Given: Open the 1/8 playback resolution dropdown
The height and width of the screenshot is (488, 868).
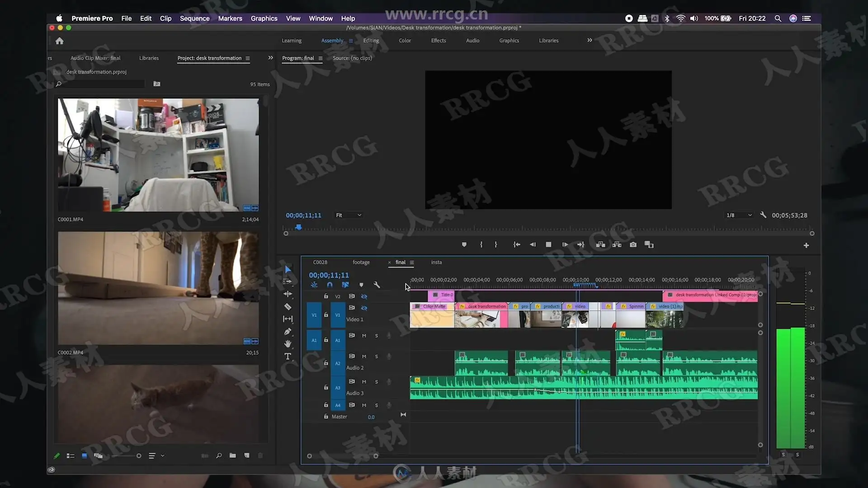Looking at the screenshot, I should click(x=739, y=215).
